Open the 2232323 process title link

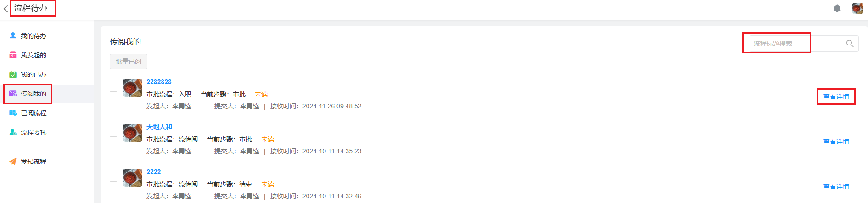click(x=159, y=82)
